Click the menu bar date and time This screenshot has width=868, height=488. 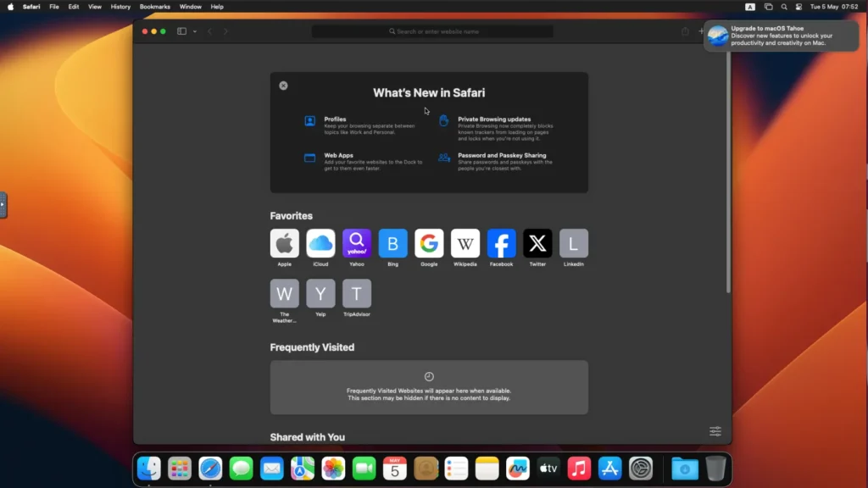click(x=834, y=7)
